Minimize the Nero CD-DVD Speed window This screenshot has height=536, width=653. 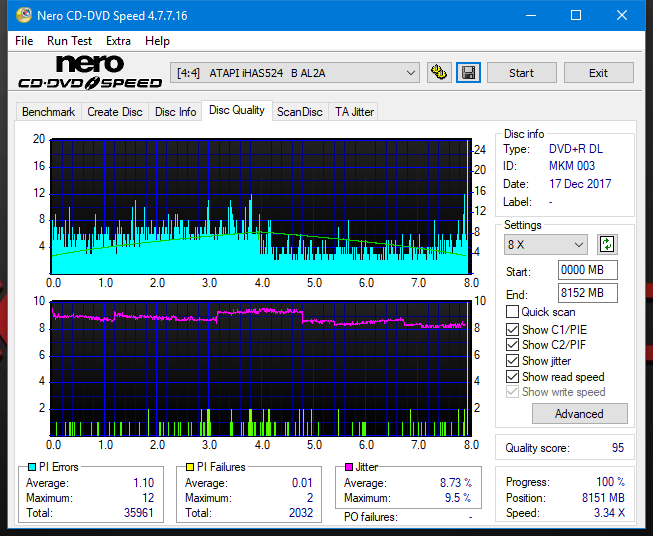click(531, 15)
